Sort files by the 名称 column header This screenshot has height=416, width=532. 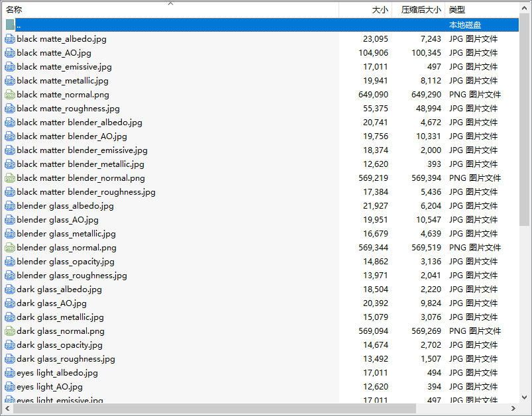[x=15, y=10]
